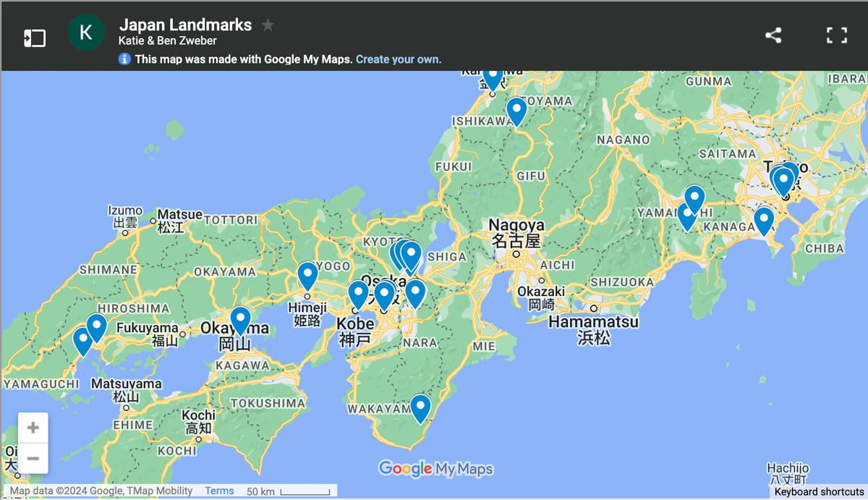
Task: Open the Terms link
Action: tap(218, 491)
